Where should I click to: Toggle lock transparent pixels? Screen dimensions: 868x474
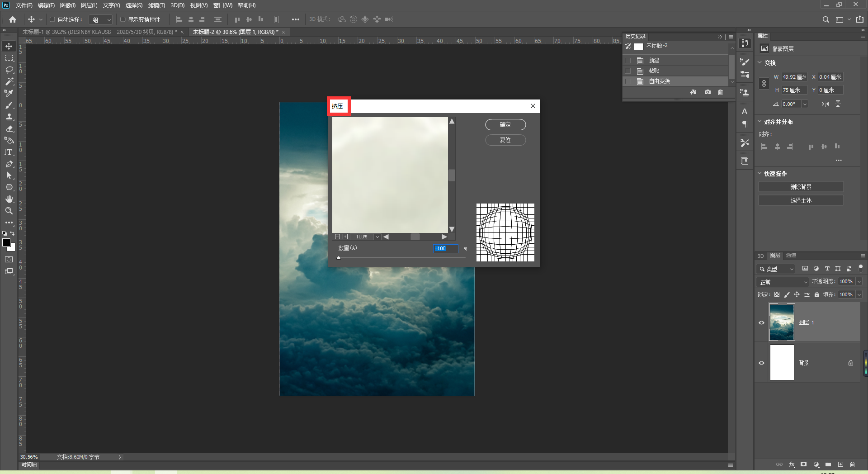point(777,294)
